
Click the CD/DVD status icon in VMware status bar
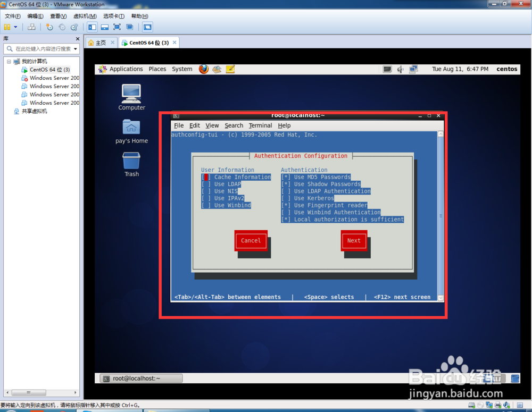pyautogui.click(x=480, y=405)
